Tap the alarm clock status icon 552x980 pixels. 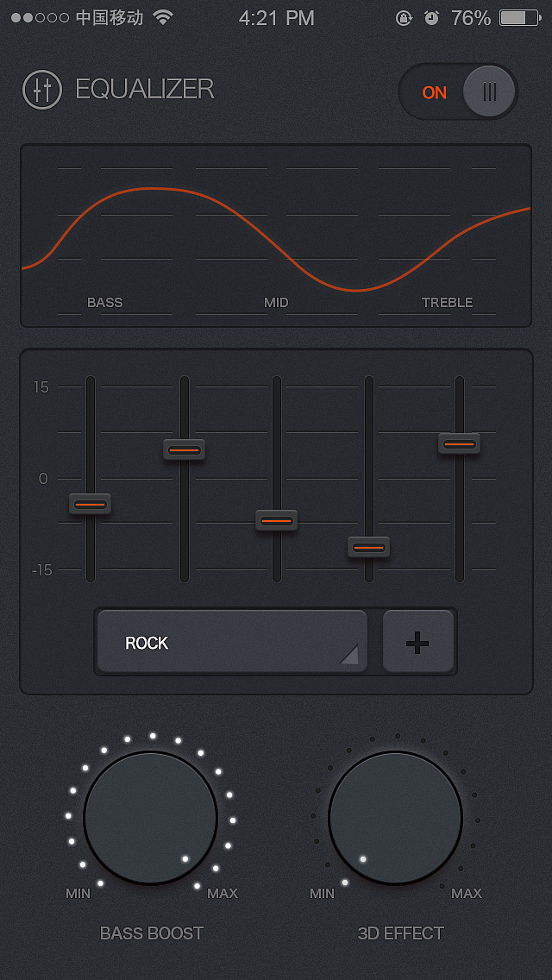coord(431,18)
